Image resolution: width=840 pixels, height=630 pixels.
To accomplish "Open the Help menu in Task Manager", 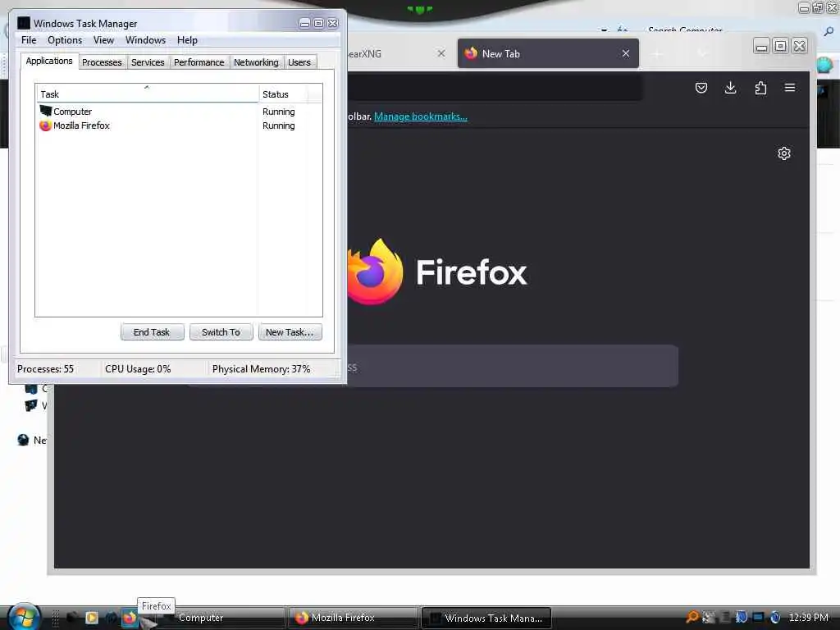I will (x=187, y=40).
